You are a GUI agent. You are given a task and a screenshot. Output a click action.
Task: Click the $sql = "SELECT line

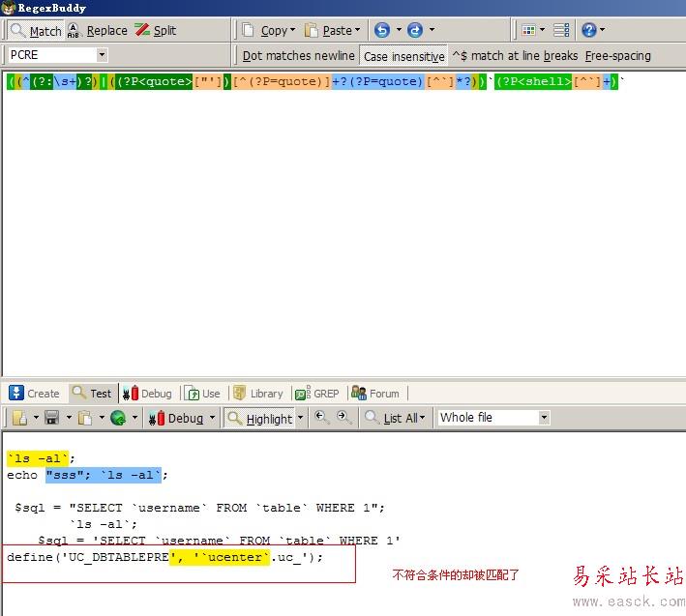pyautogui.click(x=200, y=508)
